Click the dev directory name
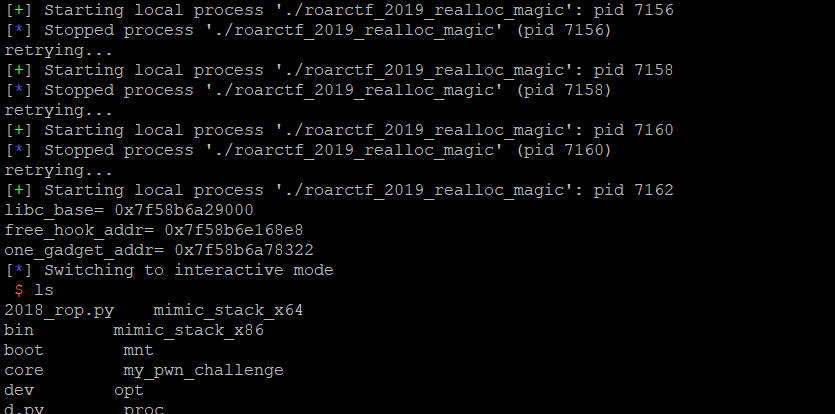 [x=19, y=390]
